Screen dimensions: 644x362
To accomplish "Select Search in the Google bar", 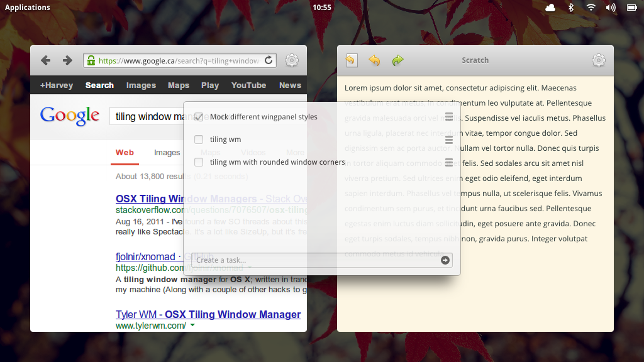I will (x=99, y=85).
